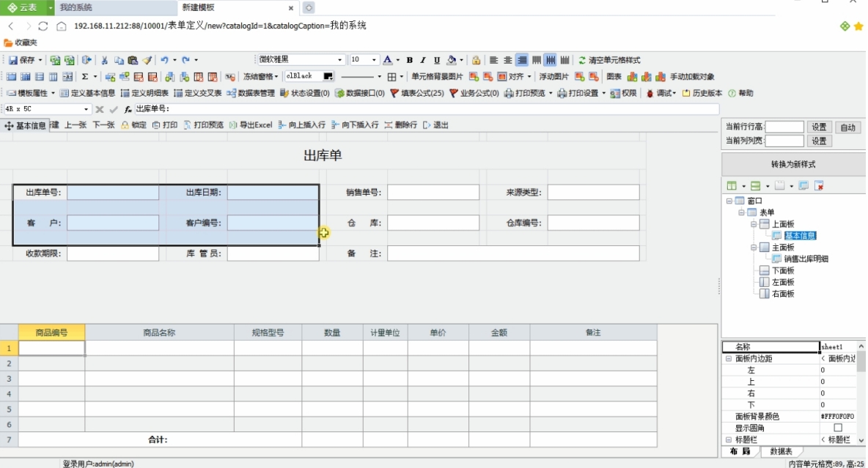
Task: Click the 清空单元格样式 toolbar item
Action: 609,60
